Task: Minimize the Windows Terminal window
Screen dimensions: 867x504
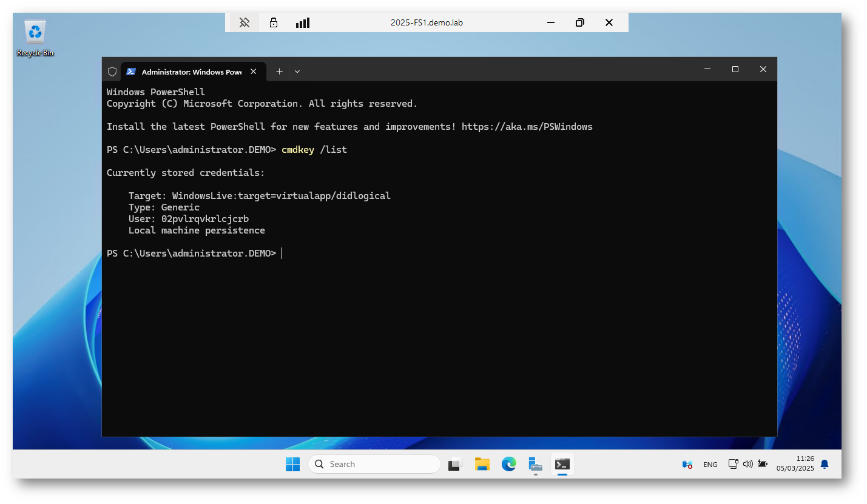Action: (707, 69)
